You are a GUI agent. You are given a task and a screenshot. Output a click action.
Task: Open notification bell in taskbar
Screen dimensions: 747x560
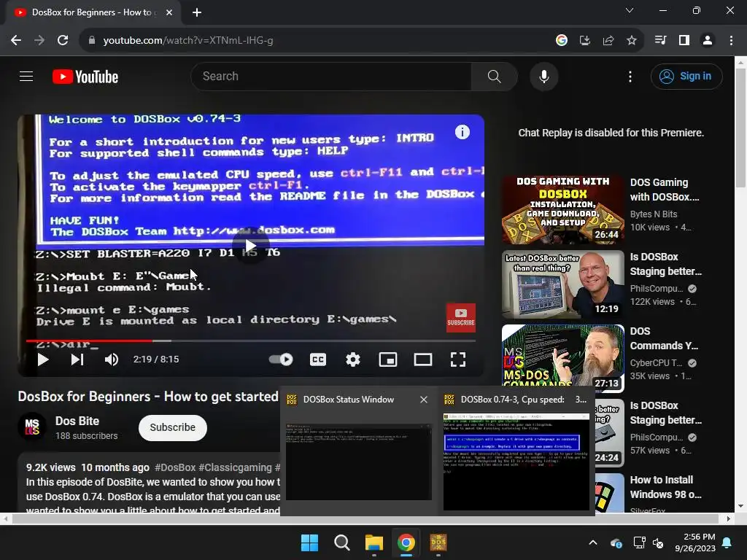(x=727, y=542)
